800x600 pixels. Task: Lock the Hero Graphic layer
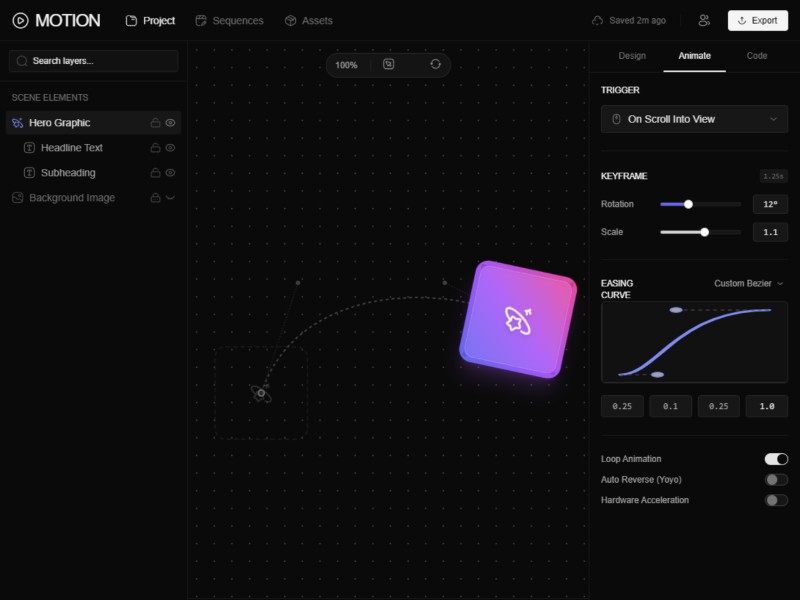click(155, 123)
